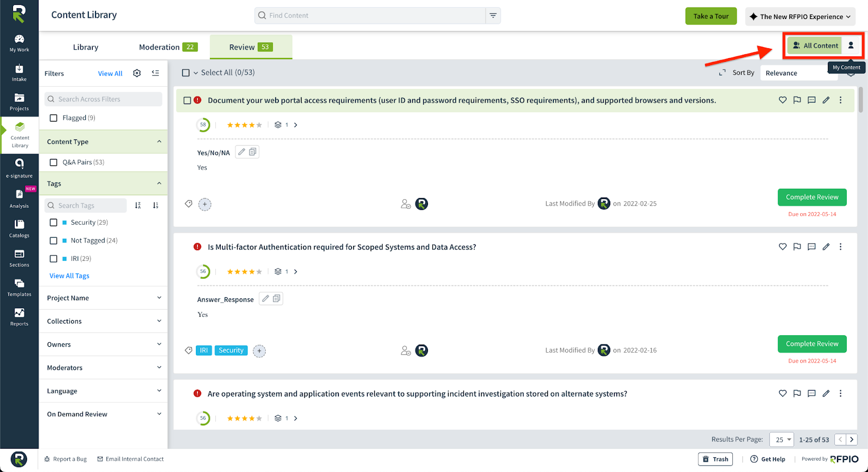868x472 pixels.
Task: Complete Review for web portal question
Action: (x=812, y=197)
